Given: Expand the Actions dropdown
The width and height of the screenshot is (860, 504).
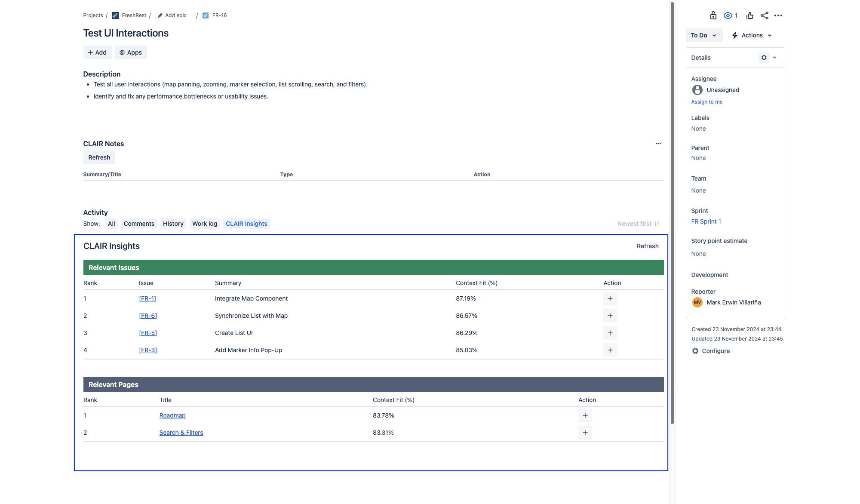Looking at the screenshot, I should (752, 35).
